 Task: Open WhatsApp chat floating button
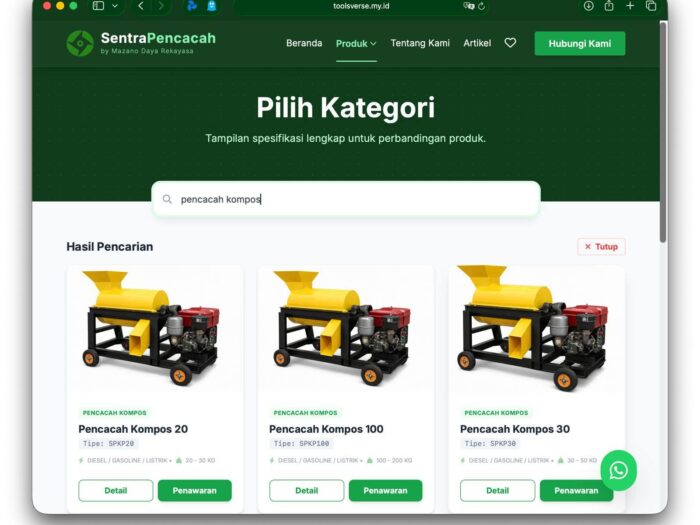(x=618, y=470)
